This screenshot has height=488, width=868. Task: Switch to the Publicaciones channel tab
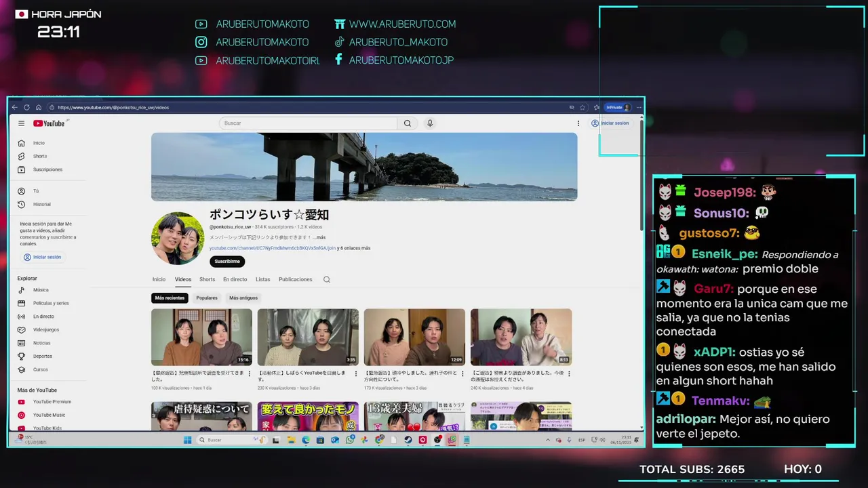[296, 279]
